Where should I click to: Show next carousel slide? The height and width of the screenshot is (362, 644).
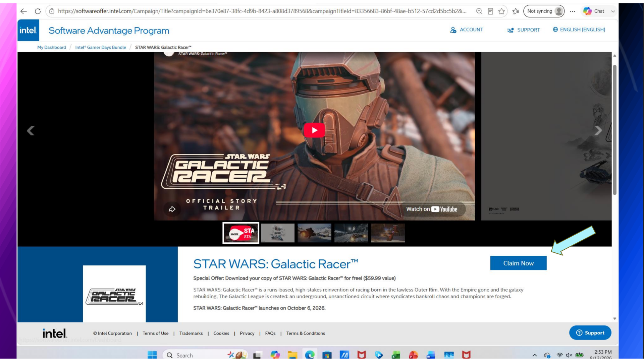598,130
